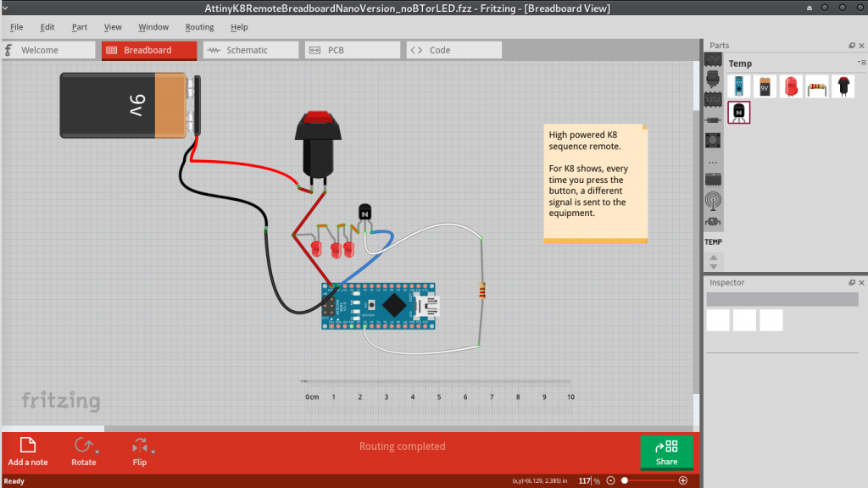
Task: Click the zoom percentage field showing 117
Action: 585,481
